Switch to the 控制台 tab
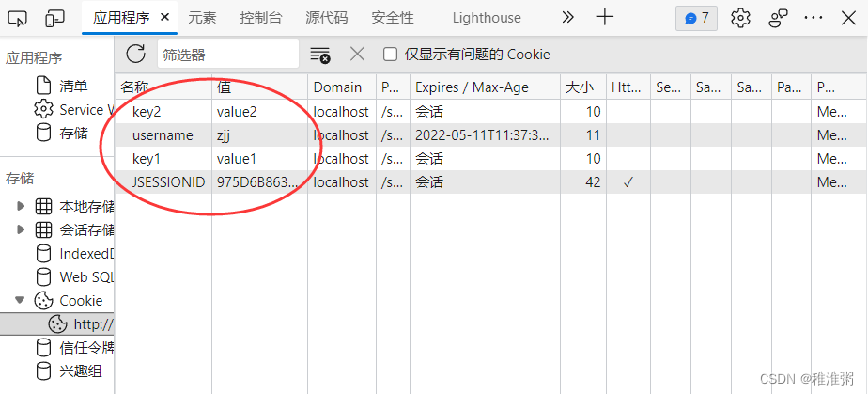868x394 pixels. pos(261,18)
